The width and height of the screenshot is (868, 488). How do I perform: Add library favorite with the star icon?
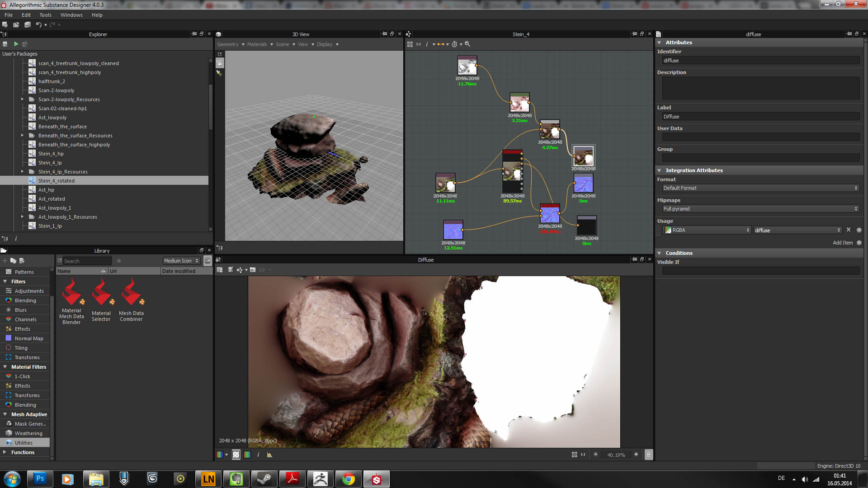(x=119, y=261)
